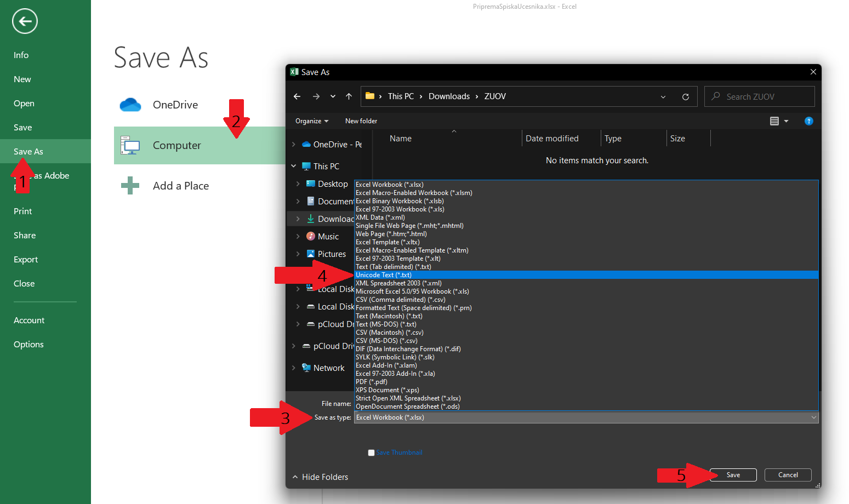
Task: Click the Add a Place plus icon
Action: (130, 186)
